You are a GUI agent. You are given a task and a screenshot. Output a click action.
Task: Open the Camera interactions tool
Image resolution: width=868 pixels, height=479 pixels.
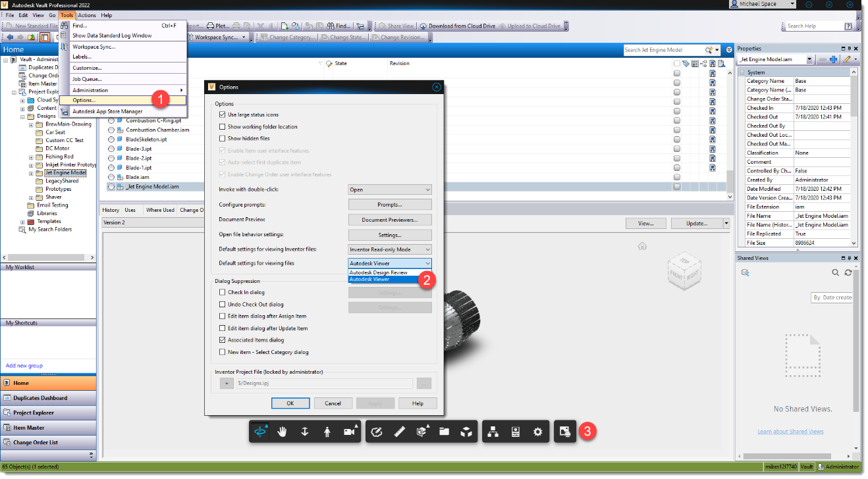coord(349,432)
